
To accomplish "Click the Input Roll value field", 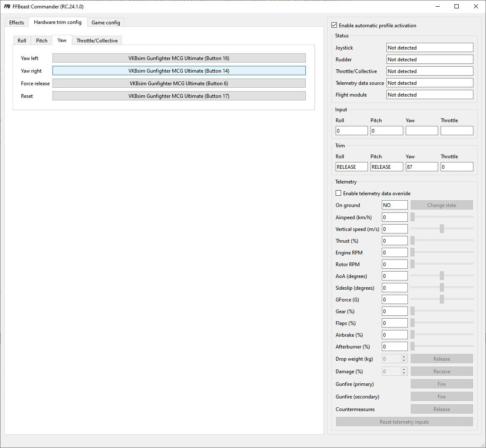I will pos(352,131).
